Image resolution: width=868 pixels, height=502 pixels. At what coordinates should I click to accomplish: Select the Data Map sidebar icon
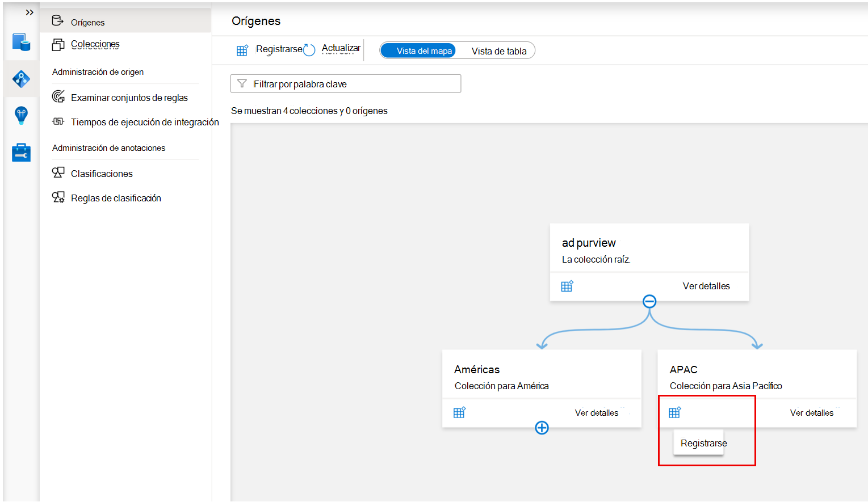coord(21,79)
